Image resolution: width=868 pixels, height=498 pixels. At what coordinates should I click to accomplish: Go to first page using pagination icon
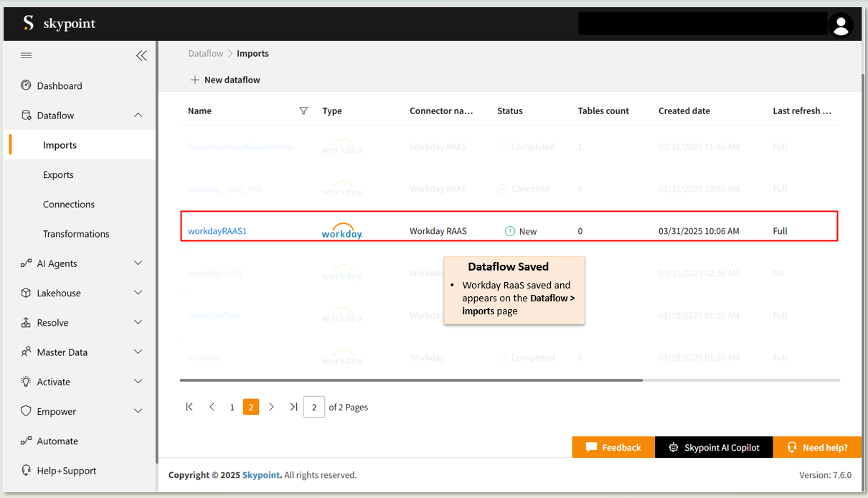(x=189, y=407)
